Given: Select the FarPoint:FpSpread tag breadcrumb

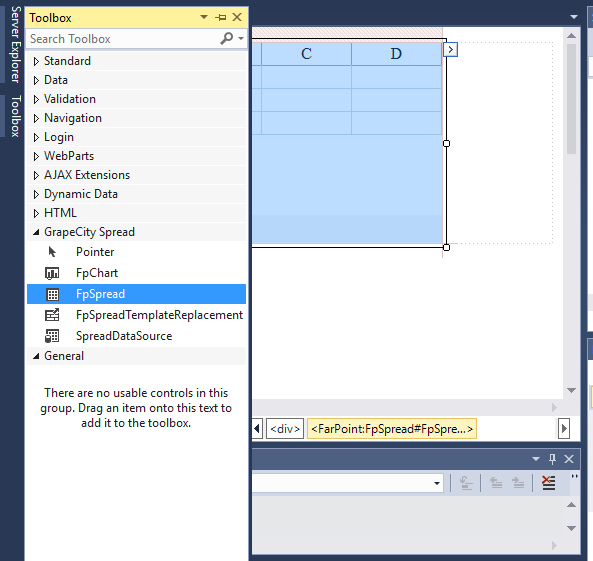Looking at the screenshot, I should point(392,429).
